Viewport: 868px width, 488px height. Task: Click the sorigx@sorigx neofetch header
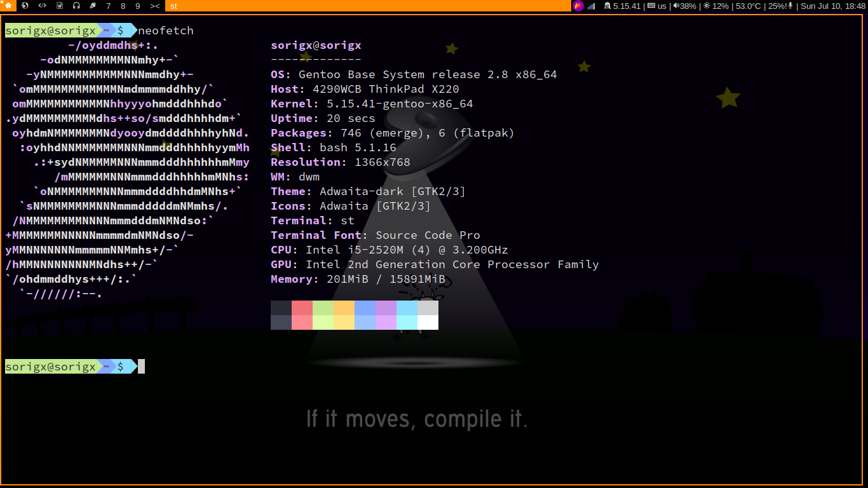(x=316, y=45)
